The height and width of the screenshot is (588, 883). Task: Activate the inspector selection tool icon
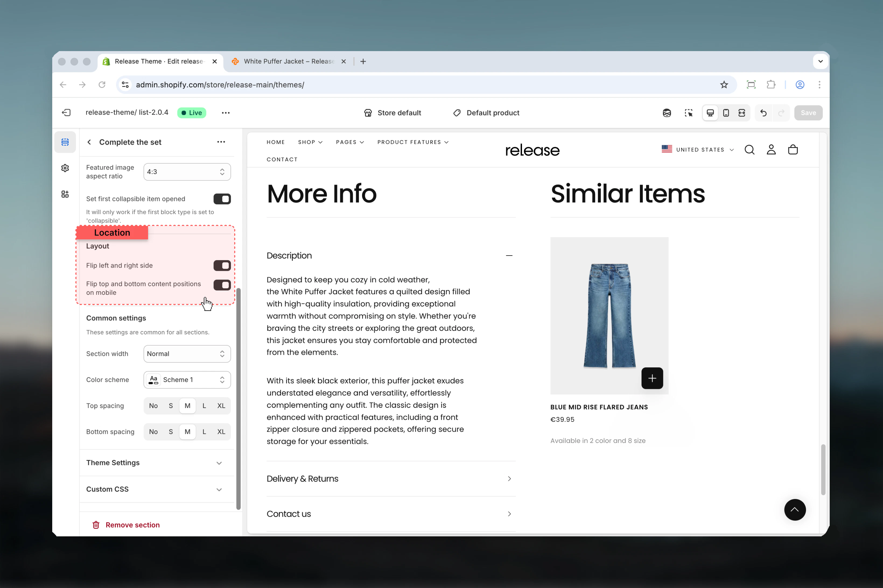point(689,113)
